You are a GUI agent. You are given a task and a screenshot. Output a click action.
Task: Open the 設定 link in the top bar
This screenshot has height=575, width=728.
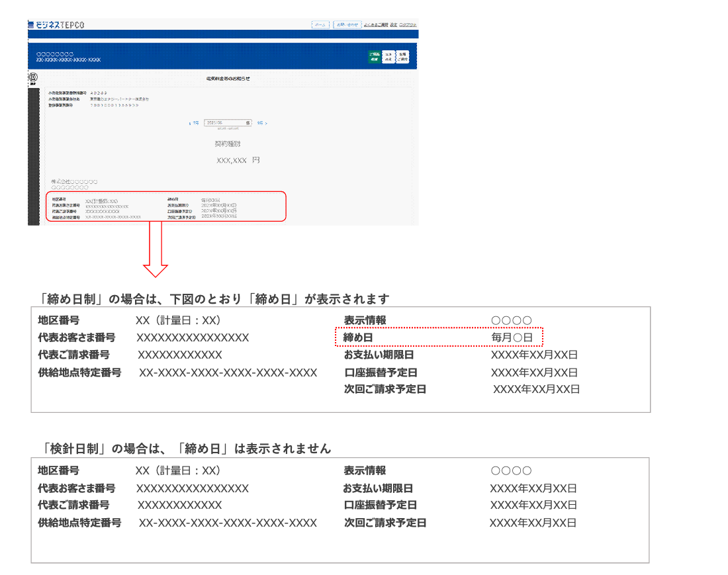point(394,24)
